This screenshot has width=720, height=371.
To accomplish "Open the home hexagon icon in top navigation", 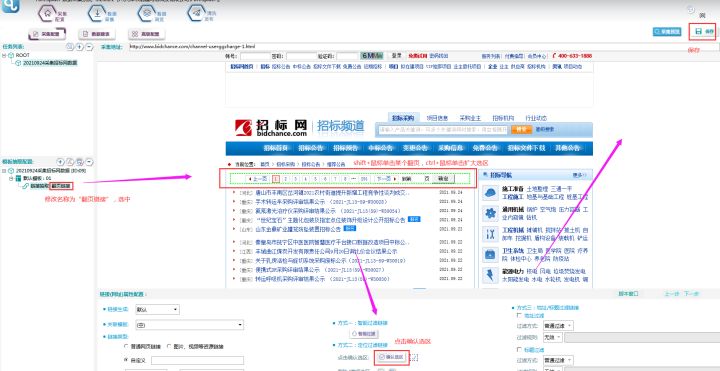I will coord(47,12).
